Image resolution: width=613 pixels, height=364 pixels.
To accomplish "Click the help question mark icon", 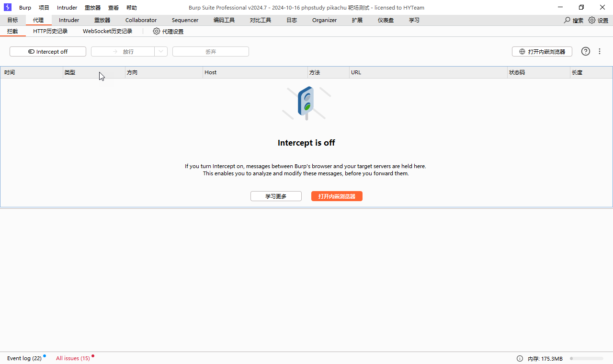I will click(x=586, y=51).
